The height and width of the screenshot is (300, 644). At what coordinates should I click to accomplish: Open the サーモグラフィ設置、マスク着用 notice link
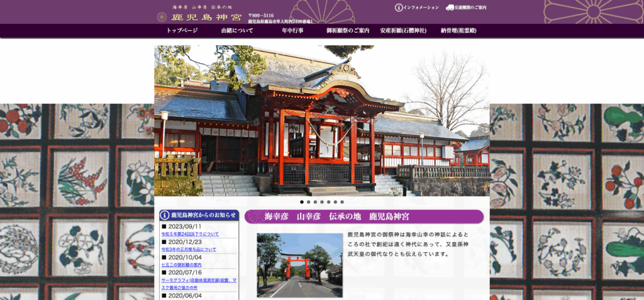(x=198, y=284)
